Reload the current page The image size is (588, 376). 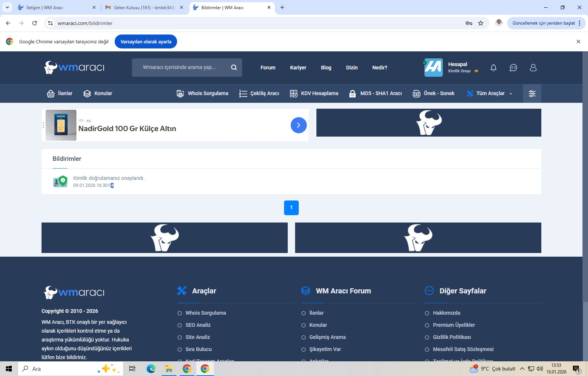35,23
